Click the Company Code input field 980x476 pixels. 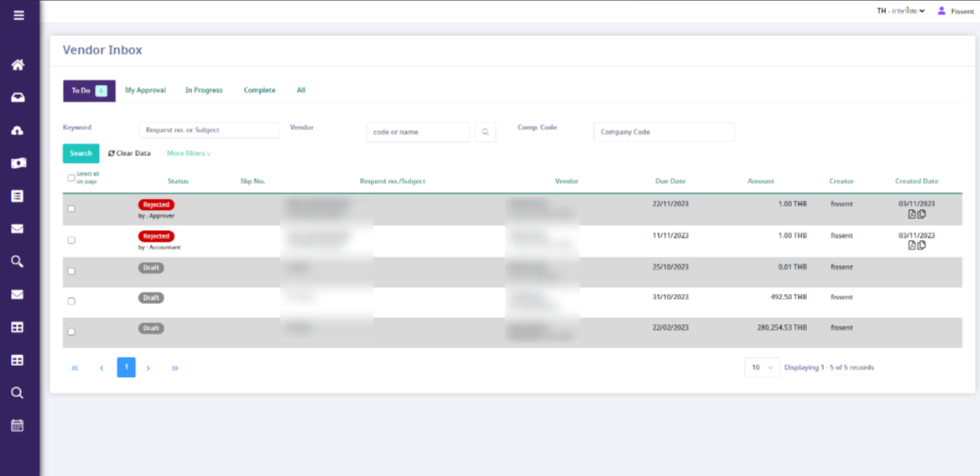664,133
